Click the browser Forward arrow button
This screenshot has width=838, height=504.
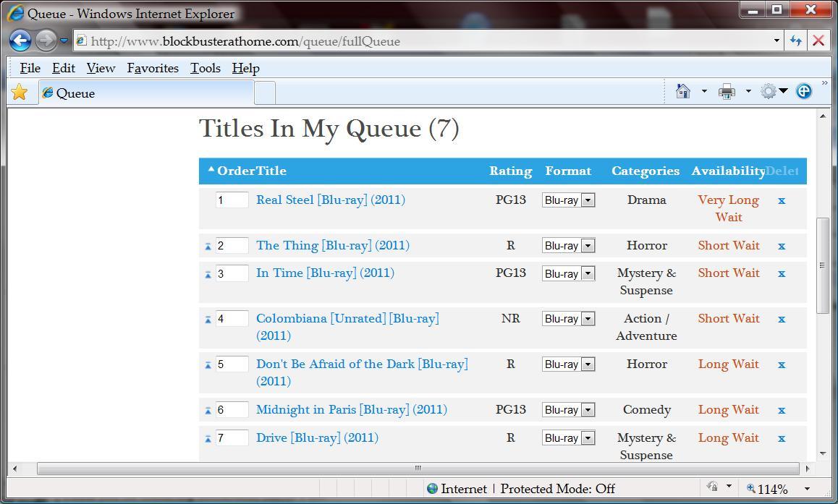(46, 40)
